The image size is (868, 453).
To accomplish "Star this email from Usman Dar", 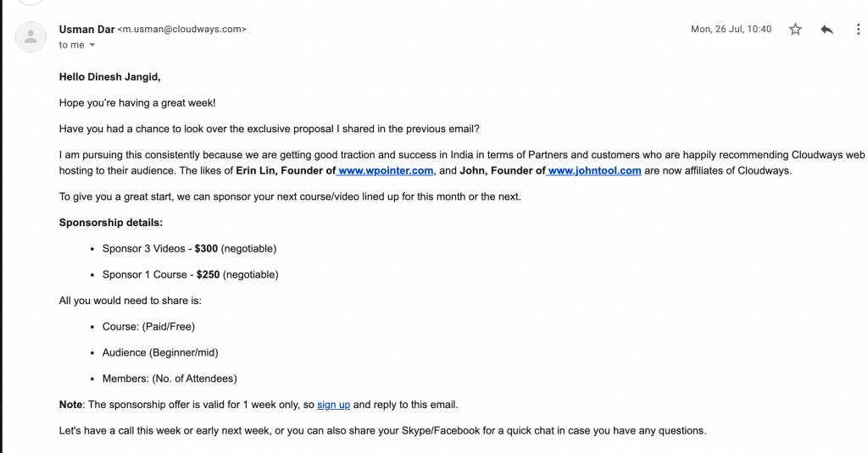I will (795, 30).
